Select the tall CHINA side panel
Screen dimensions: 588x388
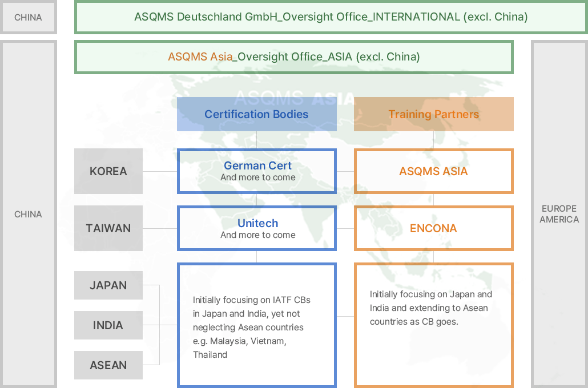tap(28, 214)
